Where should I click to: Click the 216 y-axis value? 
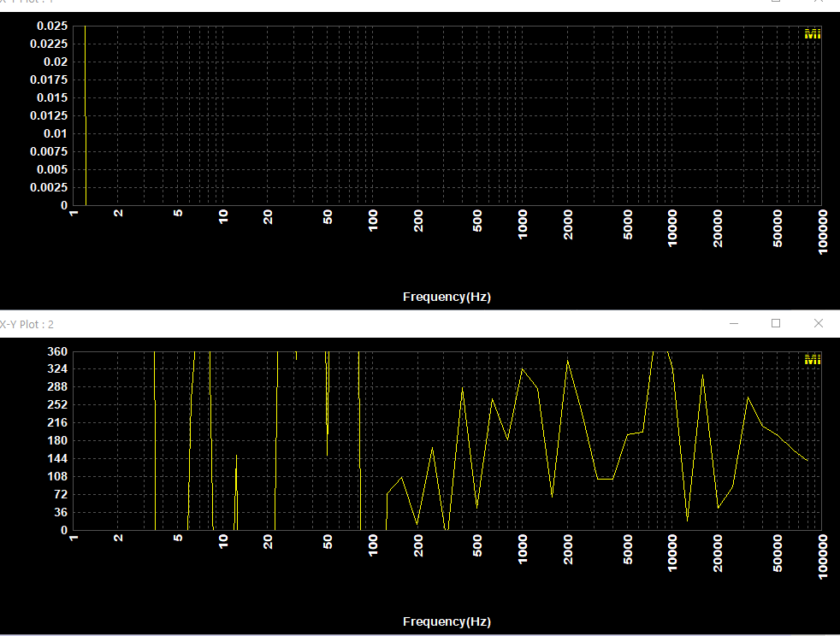coord(57,422)
